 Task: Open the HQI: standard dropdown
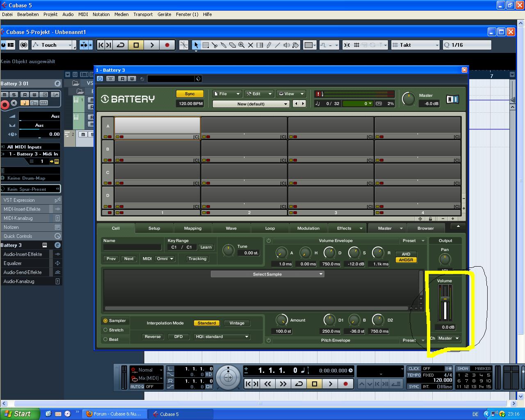pyautogui.click(x=222, y=337)
